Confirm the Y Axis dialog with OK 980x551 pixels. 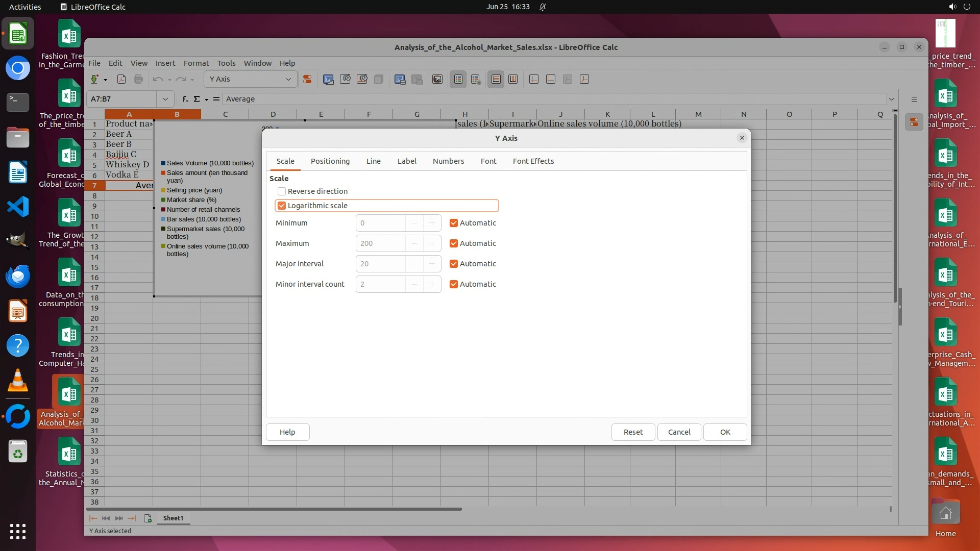725,432
